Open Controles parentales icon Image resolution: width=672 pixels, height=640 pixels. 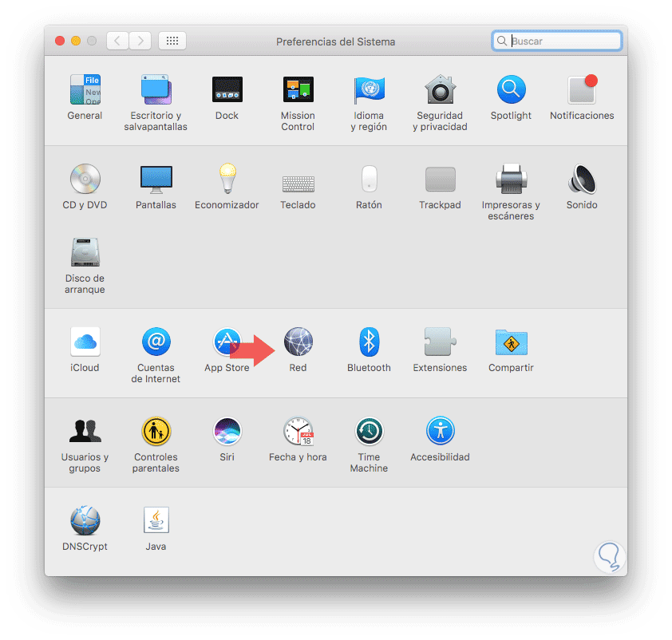(156, 431)
